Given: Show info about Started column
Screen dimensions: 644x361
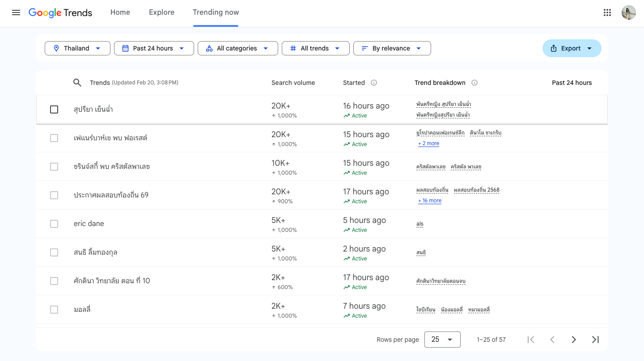Looking at the screenshot, I should pos(374,83).
